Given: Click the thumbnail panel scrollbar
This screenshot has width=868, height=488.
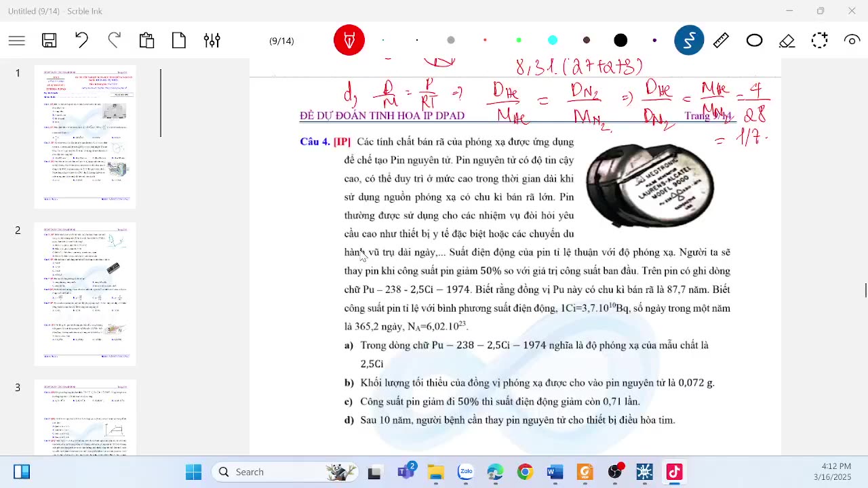Looking at the screenshot, I should click(161, 103).
